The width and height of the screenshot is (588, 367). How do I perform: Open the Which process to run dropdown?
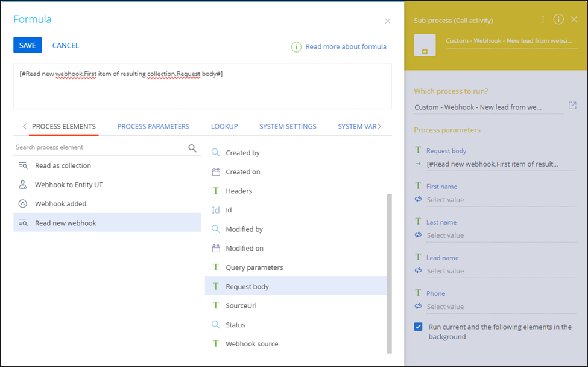click(487, 107)
